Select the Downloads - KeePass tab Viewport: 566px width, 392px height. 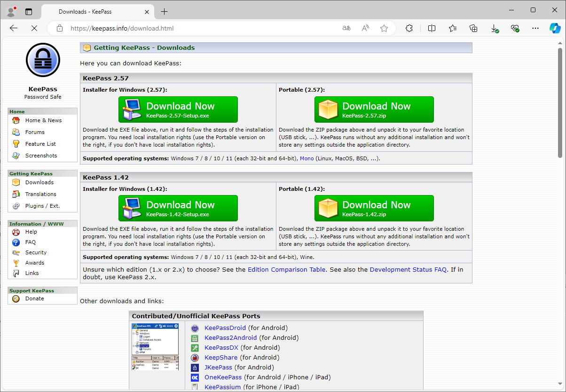[98, 12]
